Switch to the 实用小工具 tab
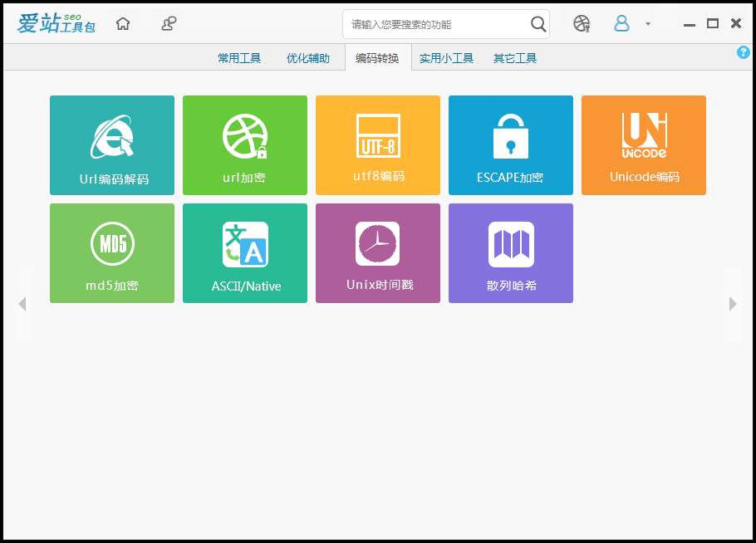This screenshot has width=756, height=543. [446, 58]
